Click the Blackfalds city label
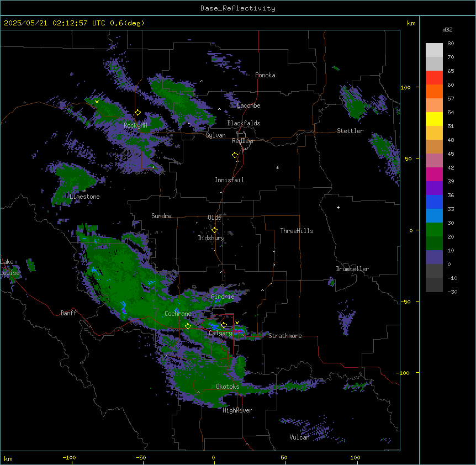Image resolution: width=476 pixels, height=465 pixels. (x=244, y=123)
